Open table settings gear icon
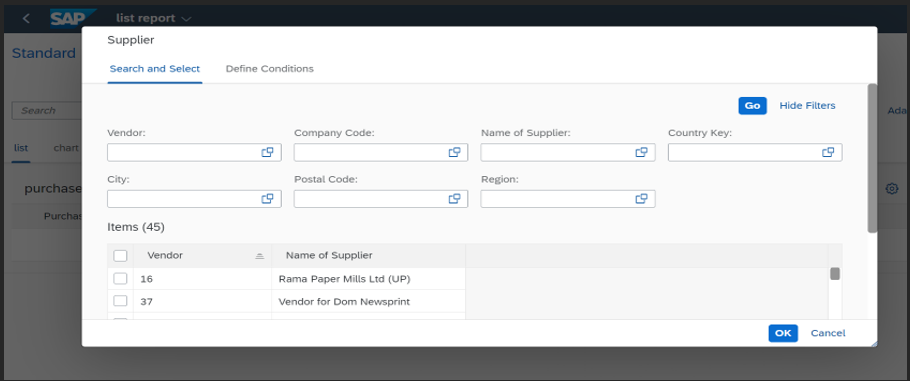The image size is (910, 381). click(892, 189)
